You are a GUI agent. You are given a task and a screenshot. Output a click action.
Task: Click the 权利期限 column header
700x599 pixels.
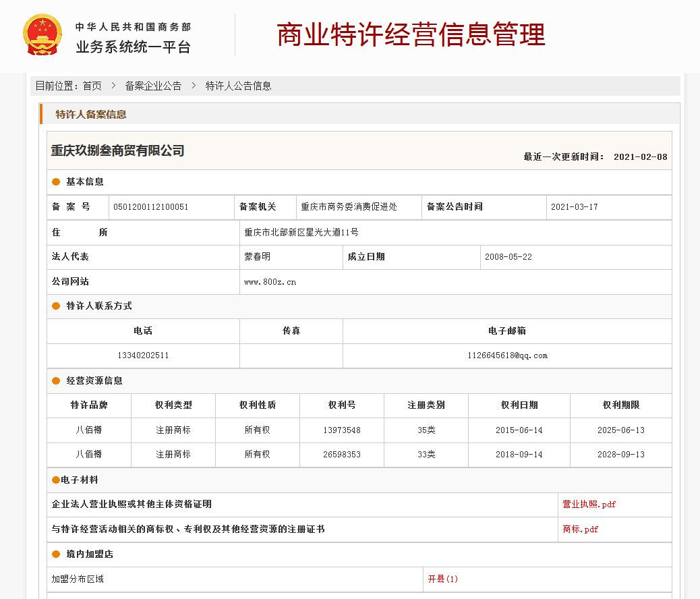click(621, 405)
